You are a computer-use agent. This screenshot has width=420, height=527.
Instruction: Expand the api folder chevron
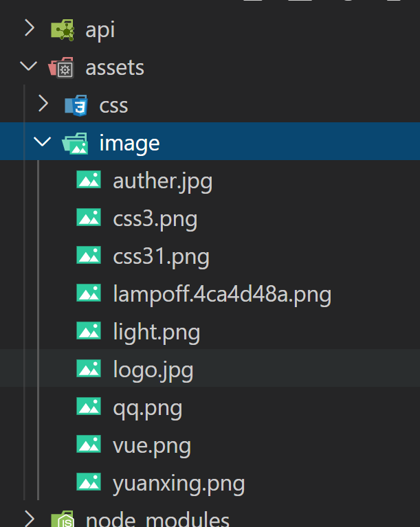click(30, 28)
